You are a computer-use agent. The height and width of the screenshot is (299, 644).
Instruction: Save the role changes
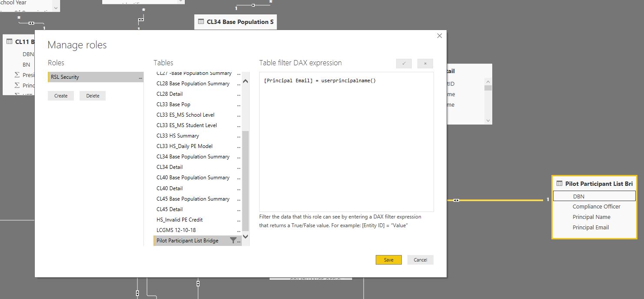pyautogui.click(x=389, y=260)
